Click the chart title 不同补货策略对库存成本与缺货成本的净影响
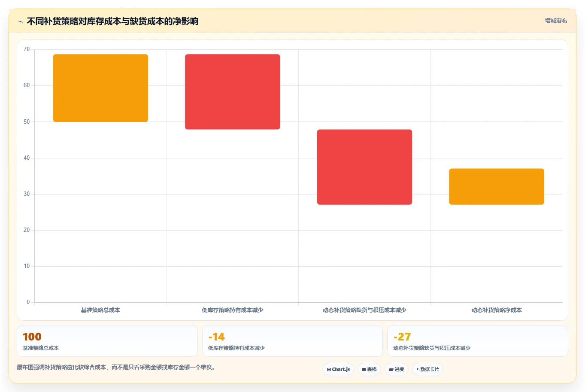This screenshot has width=585, height=392. [112, 21]
